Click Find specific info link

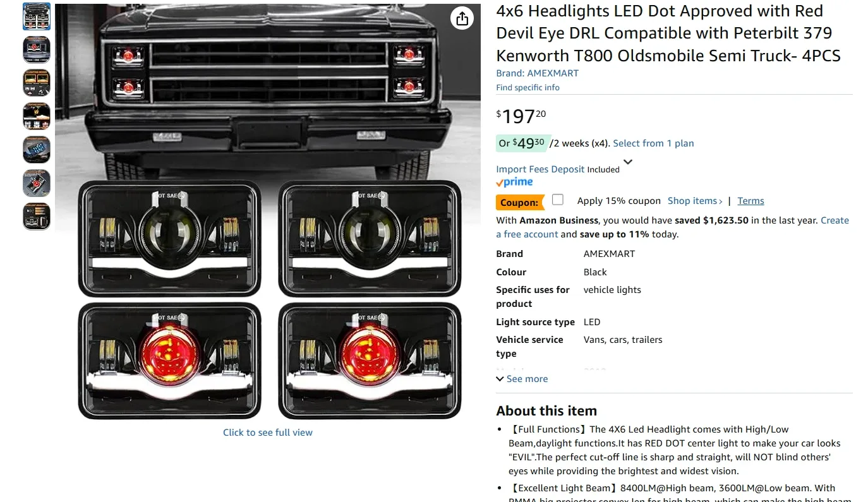tap(527, 88)
